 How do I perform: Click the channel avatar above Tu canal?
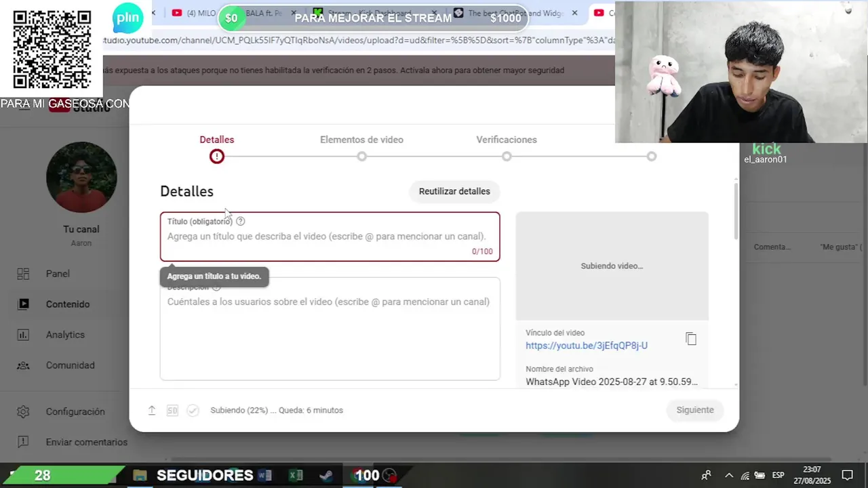(x=81, y=177)
